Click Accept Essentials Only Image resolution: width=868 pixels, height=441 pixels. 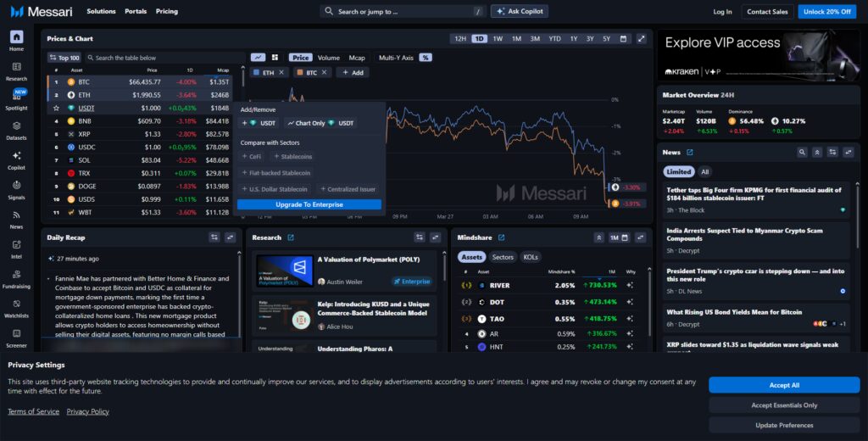[784, 405]
